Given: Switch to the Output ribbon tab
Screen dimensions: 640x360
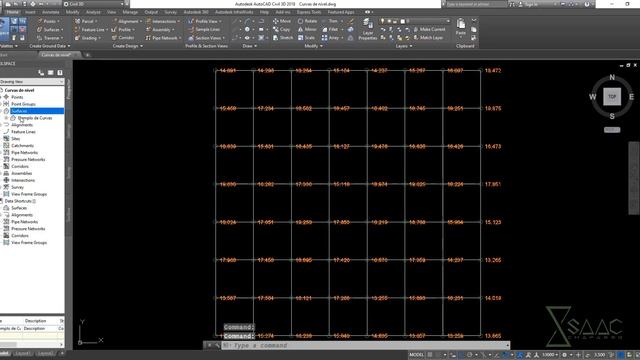Looking at the screenshot, I should (x=151, y=12).
